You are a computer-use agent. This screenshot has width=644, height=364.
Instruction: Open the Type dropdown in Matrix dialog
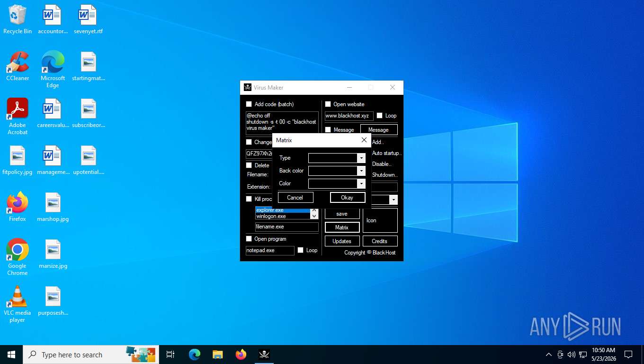coord(361,158)
